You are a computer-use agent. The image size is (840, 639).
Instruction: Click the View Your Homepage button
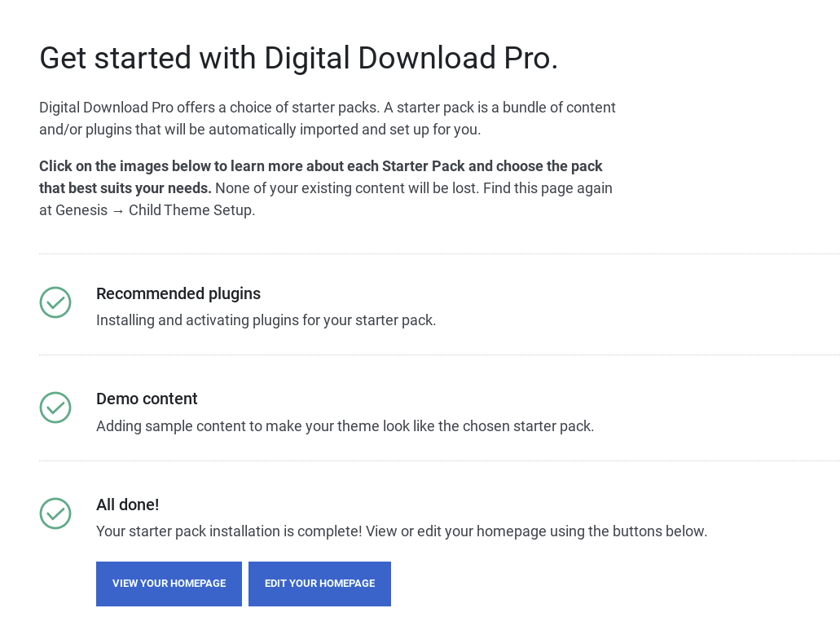coord(169,584)
